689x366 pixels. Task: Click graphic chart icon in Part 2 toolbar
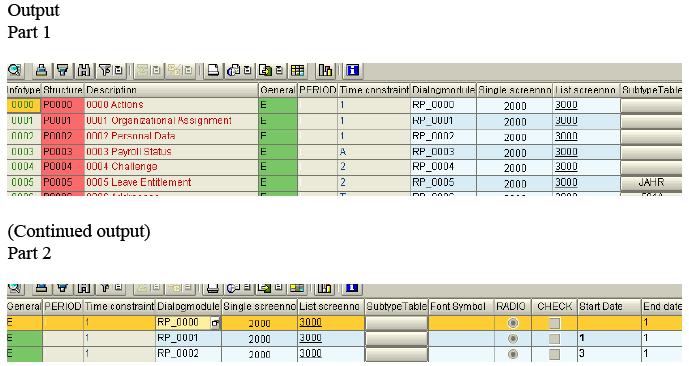coord(324,288)
